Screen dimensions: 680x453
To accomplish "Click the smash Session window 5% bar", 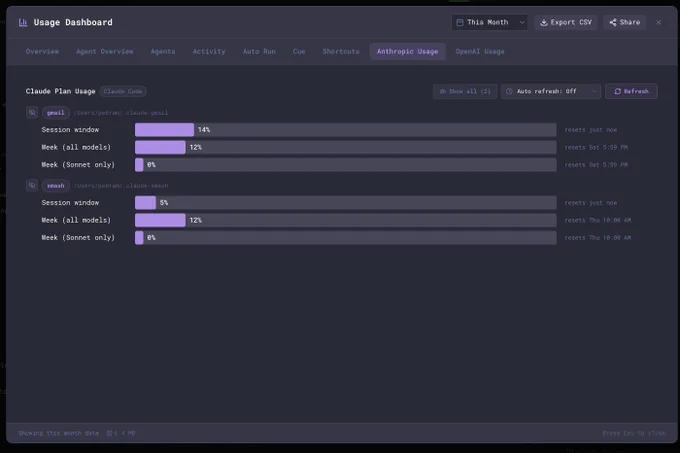I will tap(345, 202).
